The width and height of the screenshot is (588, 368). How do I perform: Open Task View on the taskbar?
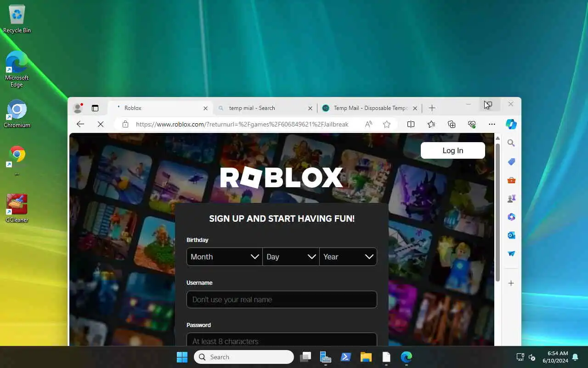coord(305,357)
